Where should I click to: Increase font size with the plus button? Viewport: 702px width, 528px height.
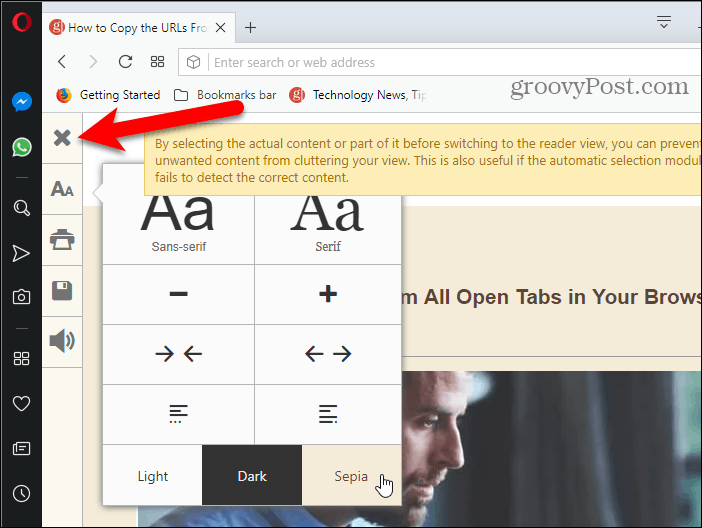(x=328, y=294)
